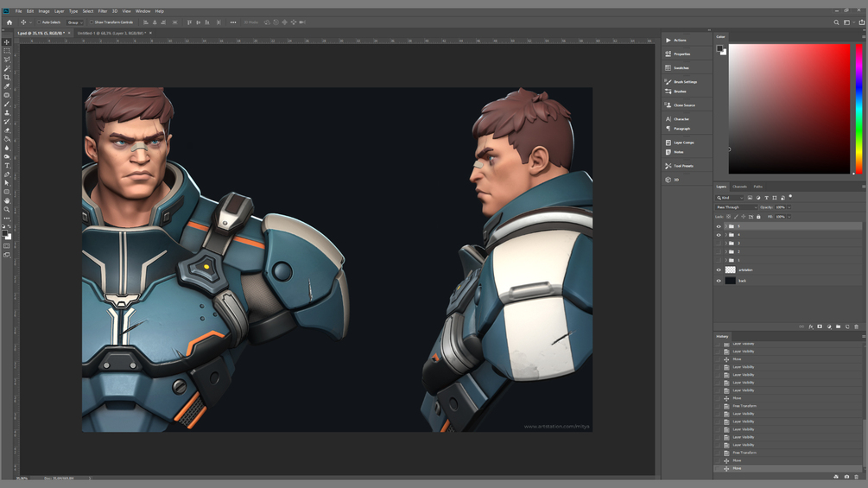Select the Horizontal Type tool

point(7,166)
